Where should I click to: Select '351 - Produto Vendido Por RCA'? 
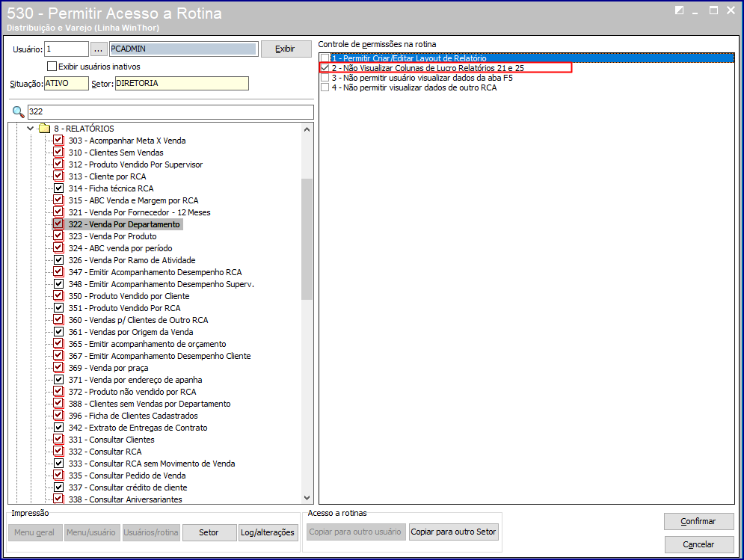125,308
